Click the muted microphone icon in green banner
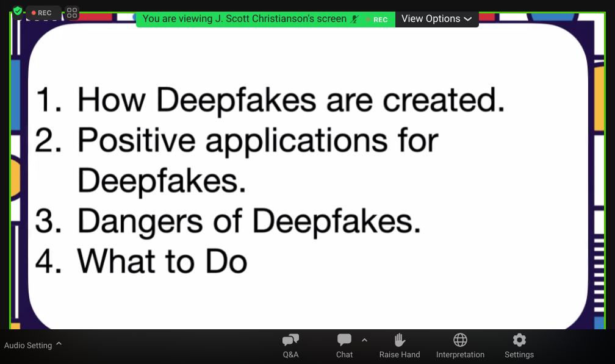Viewport: 615px width, 364px height. tap(354, 19)
